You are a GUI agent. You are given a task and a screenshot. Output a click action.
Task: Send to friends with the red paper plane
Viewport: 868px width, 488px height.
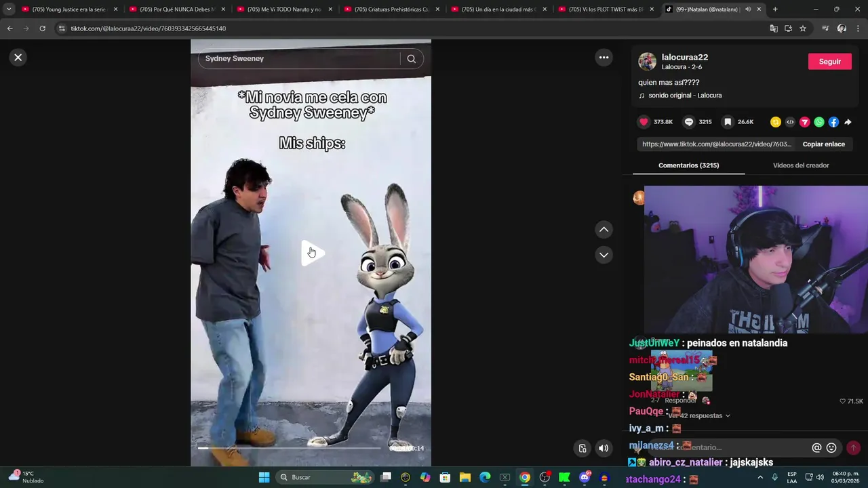pos(805,122)
